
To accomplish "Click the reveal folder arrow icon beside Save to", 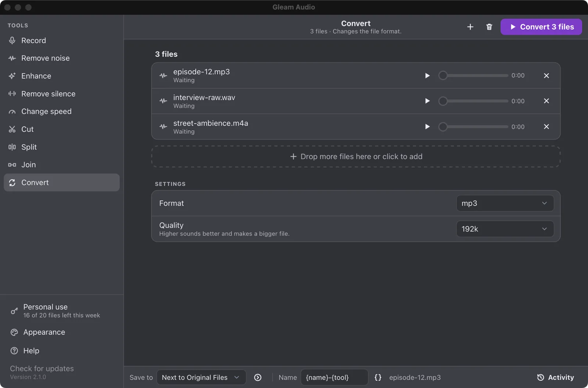I will click(x=258, y=377).
